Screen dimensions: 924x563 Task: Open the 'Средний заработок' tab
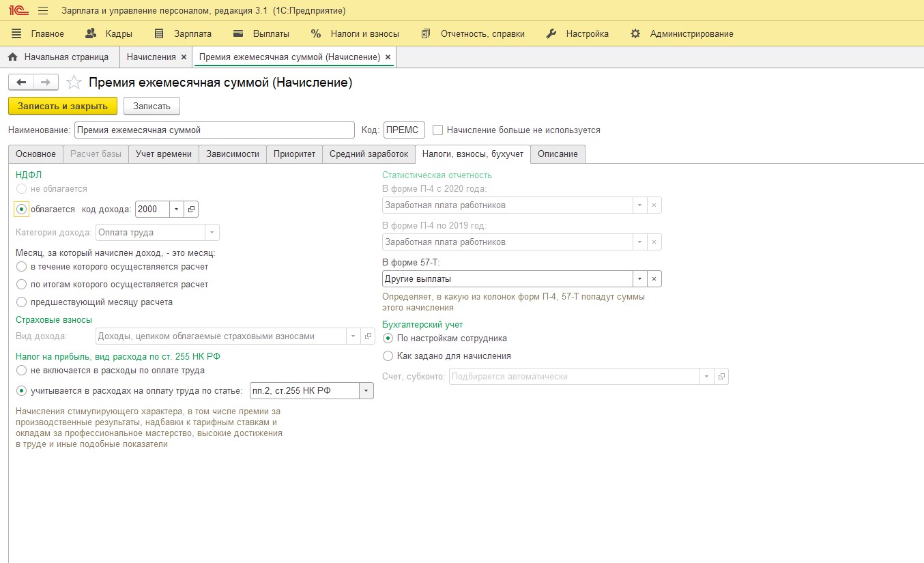369,154
